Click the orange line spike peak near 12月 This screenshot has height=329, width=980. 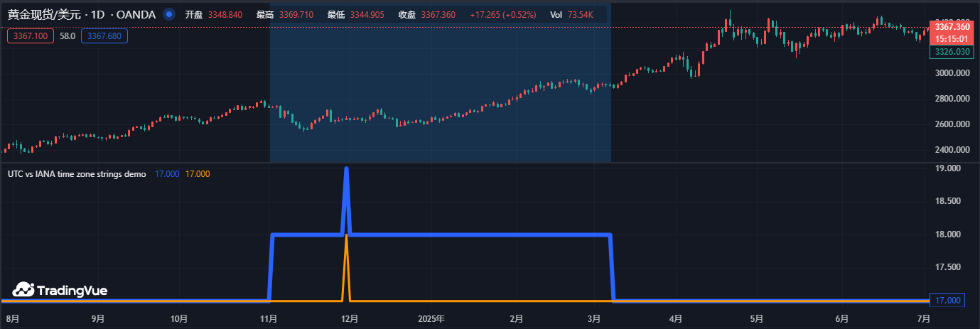[x=346, y=236]
